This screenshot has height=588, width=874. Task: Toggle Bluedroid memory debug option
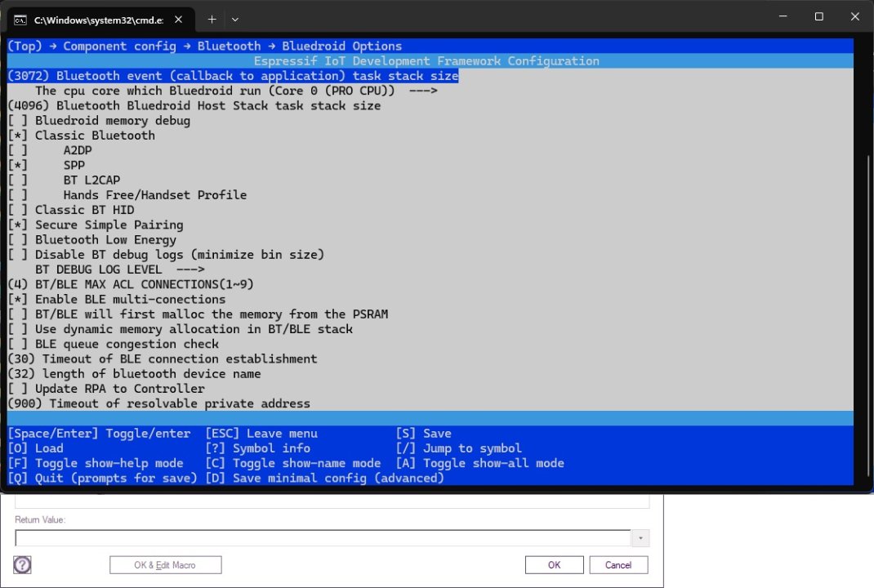point(99,120)
